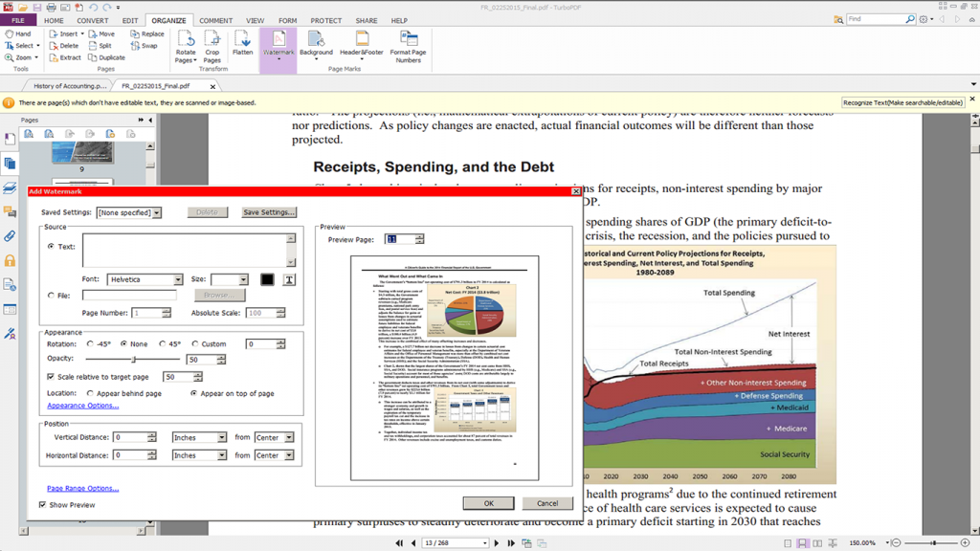Open the Background page mark tool
This screenshot has width=980, height=551.
316,46
